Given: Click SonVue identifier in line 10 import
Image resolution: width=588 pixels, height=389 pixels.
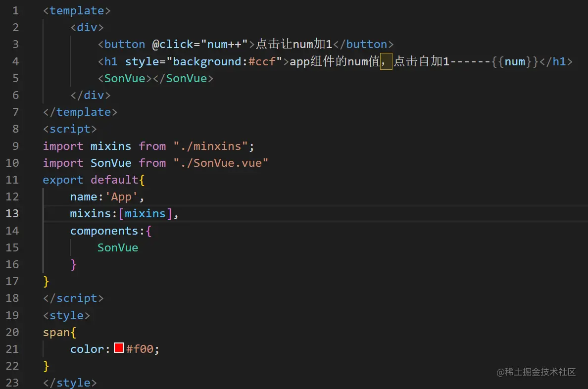Looking at the screenshot, I should (x=111, y=163).
